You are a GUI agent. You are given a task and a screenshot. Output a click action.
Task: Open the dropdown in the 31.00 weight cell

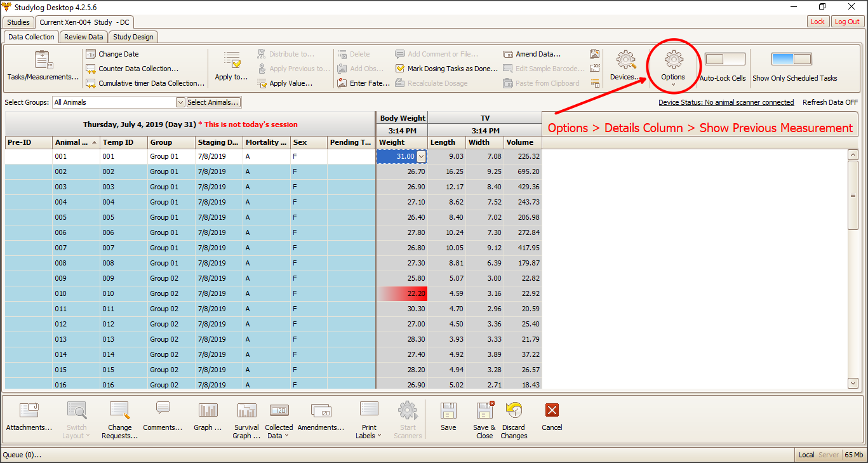(421, 156)
